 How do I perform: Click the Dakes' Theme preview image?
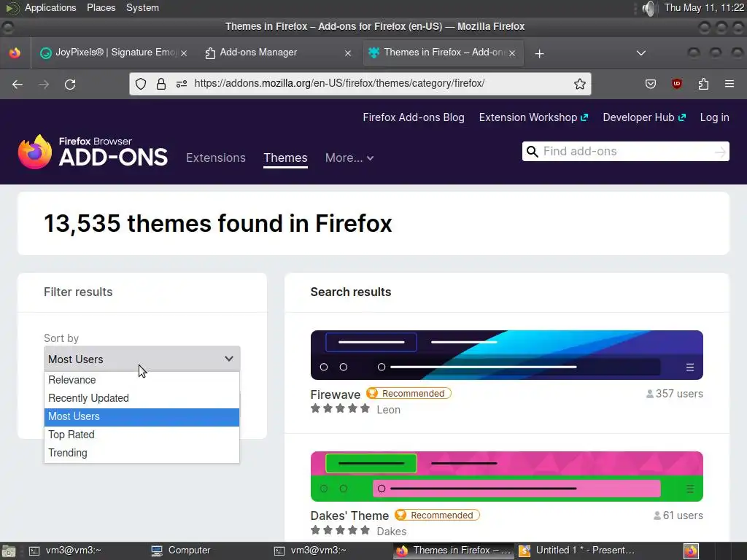coord(507,476)
